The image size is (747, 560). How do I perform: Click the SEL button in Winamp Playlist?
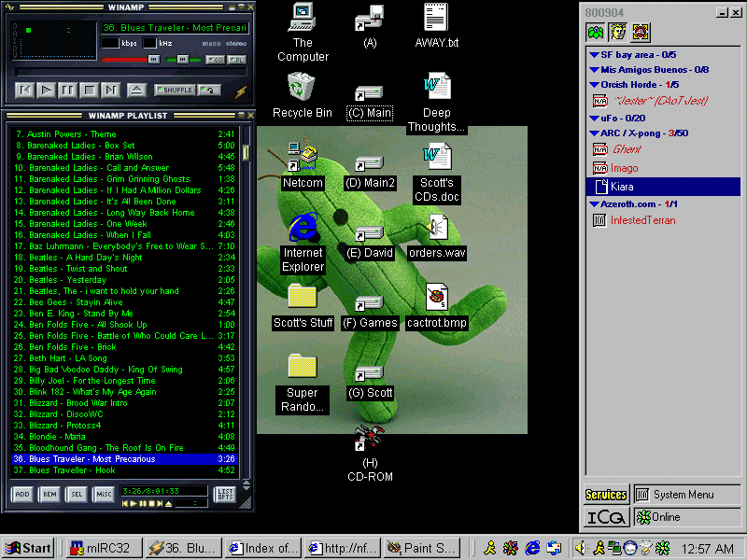77,495
